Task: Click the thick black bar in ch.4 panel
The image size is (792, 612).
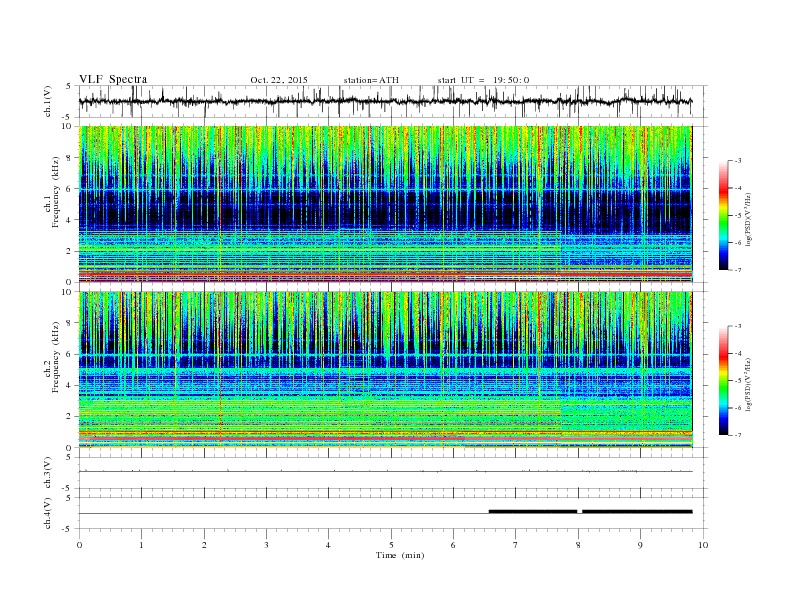Action: pyautogui.click(x=590, y=512)
